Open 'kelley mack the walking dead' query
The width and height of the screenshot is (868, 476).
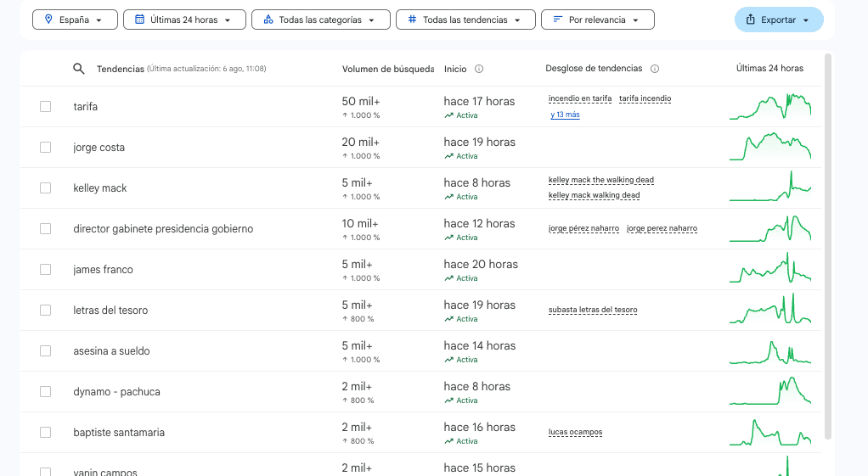coord(601,180)
